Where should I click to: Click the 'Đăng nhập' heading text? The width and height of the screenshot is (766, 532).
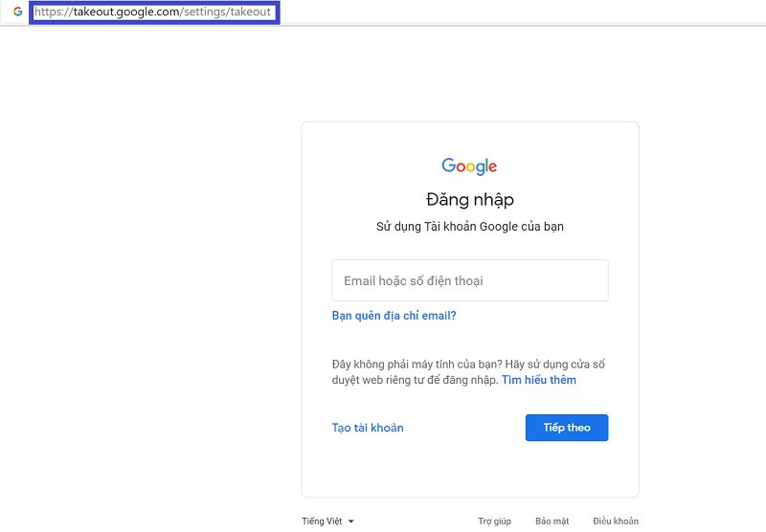coord(470,199)
